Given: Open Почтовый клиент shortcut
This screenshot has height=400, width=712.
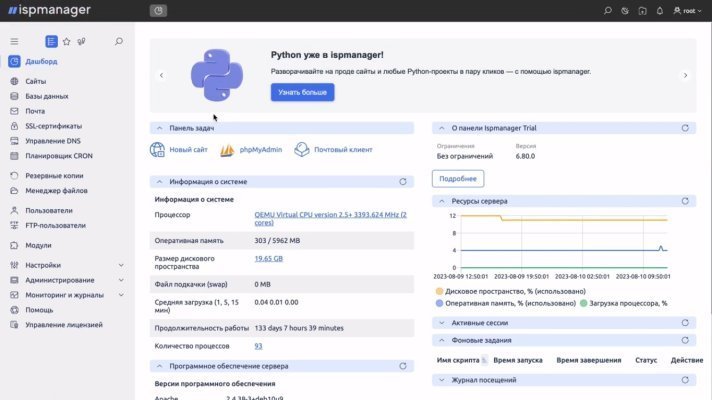Looking at the screenshot, I should pos(333,150).
